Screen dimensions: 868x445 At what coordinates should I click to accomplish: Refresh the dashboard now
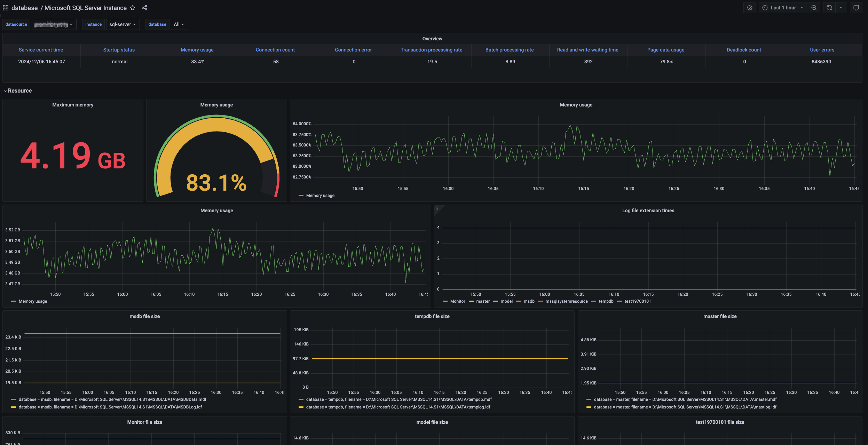click(x=829, y=8)
